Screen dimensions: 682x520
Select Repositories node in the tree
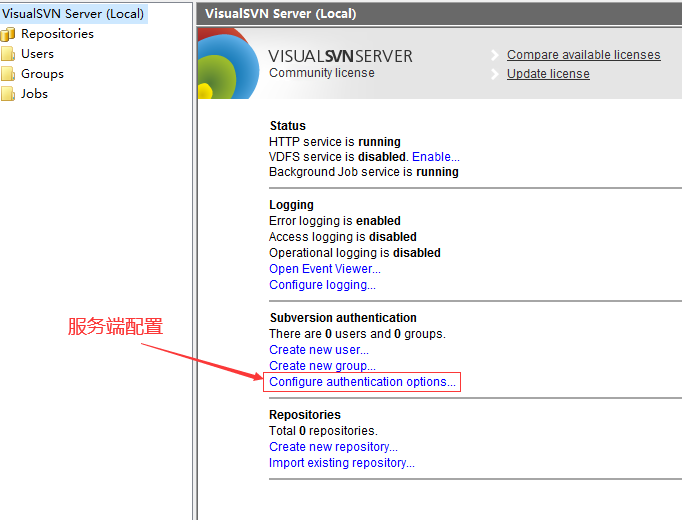click(x=57, y=34)
